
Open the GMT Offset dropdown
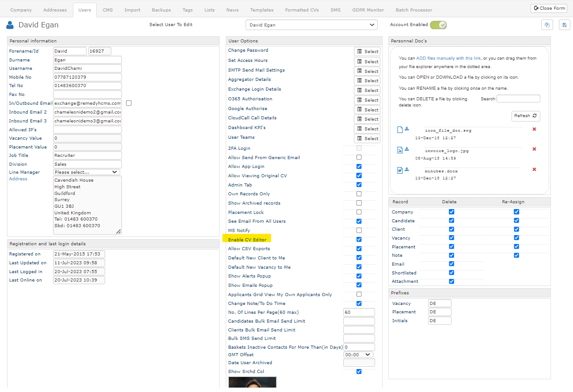click(358, 354)
